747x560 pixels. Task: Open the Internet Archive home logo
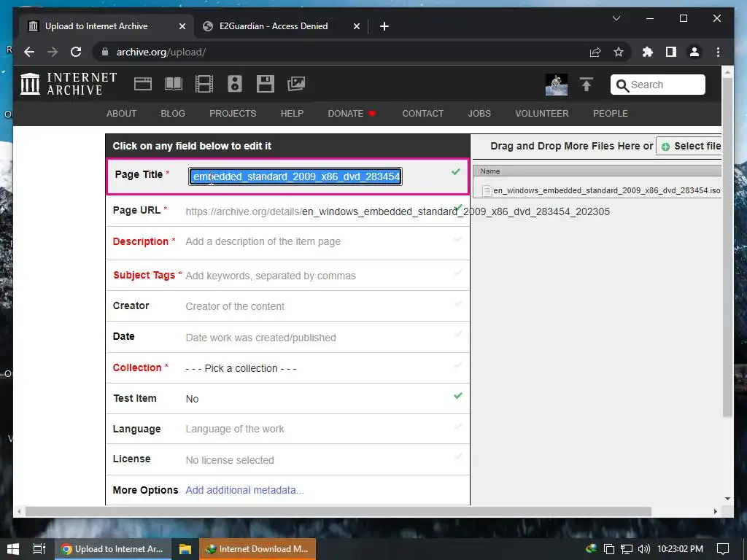[x=69, y=84]
